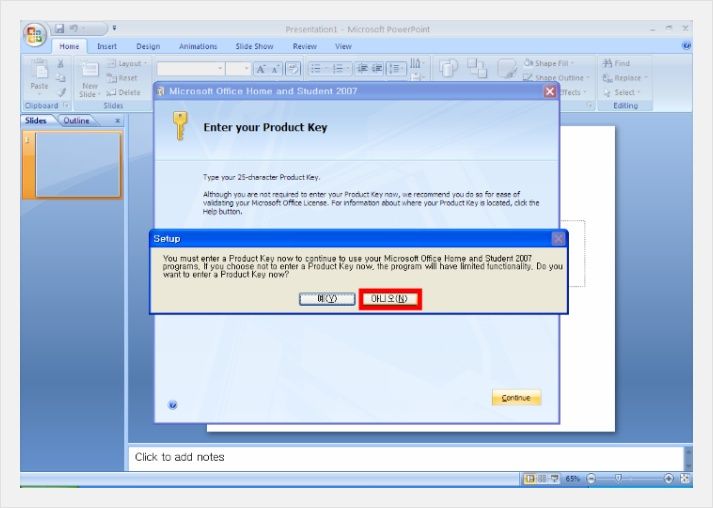Click Shrink Font icon
713x508 pixels.
(275, 69)
